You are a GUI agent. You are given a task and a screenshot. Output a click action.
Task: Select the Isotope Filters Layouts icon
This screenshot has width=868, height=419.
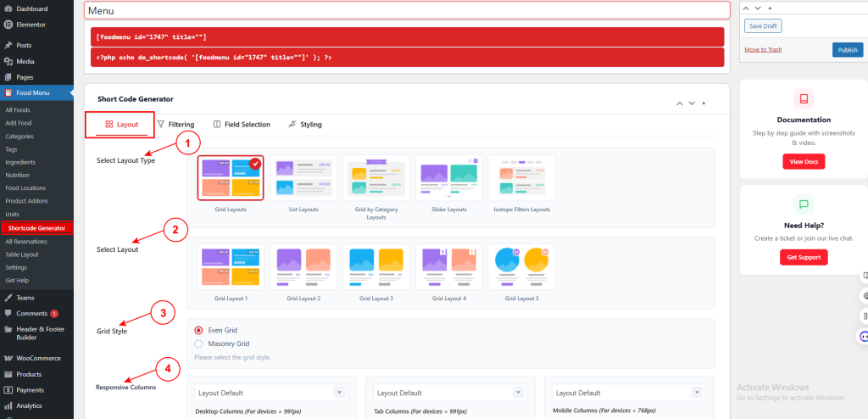(x=521, y=178)
